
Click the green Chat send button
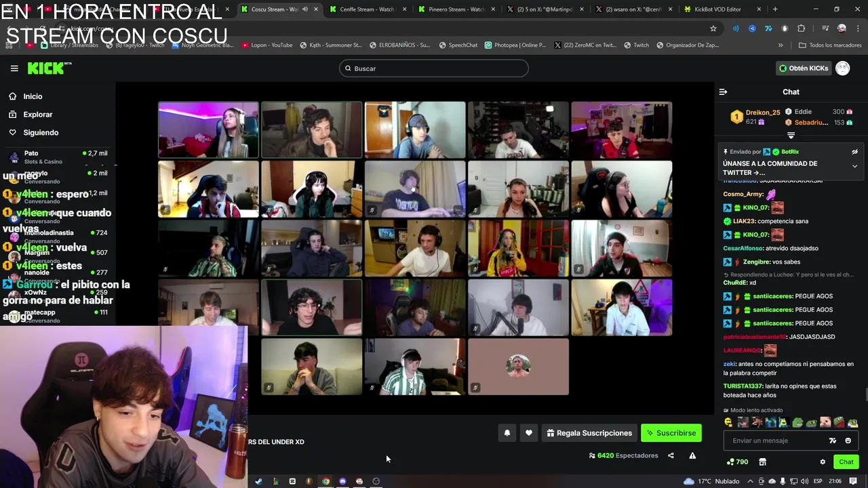(846, 462)
